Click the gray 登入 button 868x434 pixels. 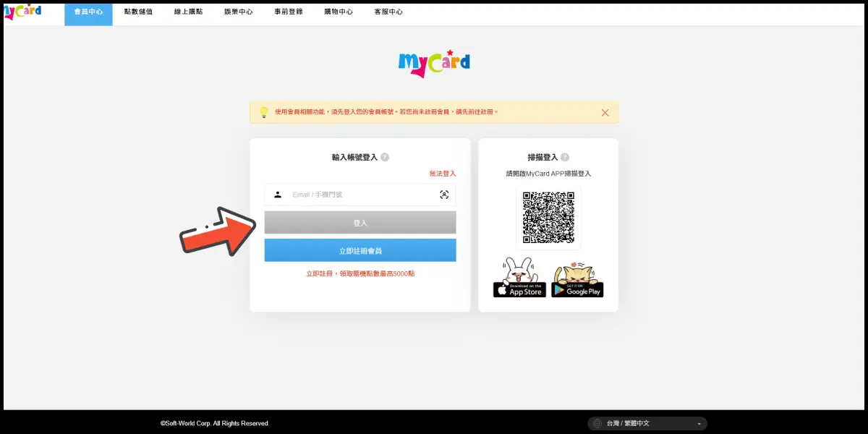click(x=360, y=223)
